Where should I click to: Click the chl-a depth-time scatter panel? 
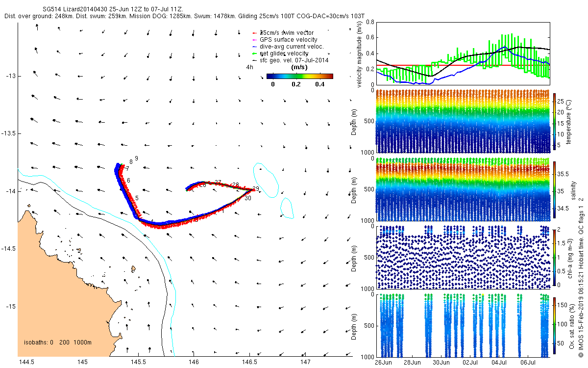(463, 257)
